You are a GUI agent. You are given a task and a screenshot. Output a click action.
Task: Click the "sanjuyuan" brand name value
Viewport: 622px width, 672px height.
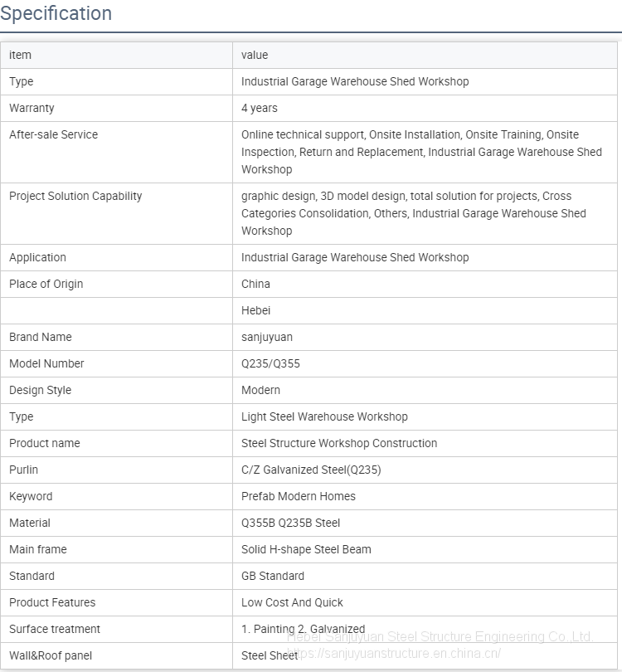click(267, 337)
